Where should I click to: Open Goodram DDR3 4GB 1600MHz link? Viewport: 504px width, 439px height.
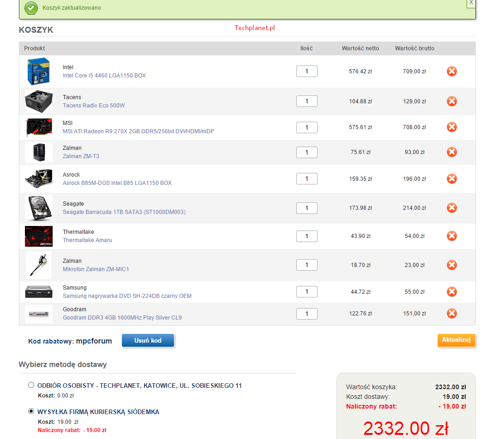point(122,318)
